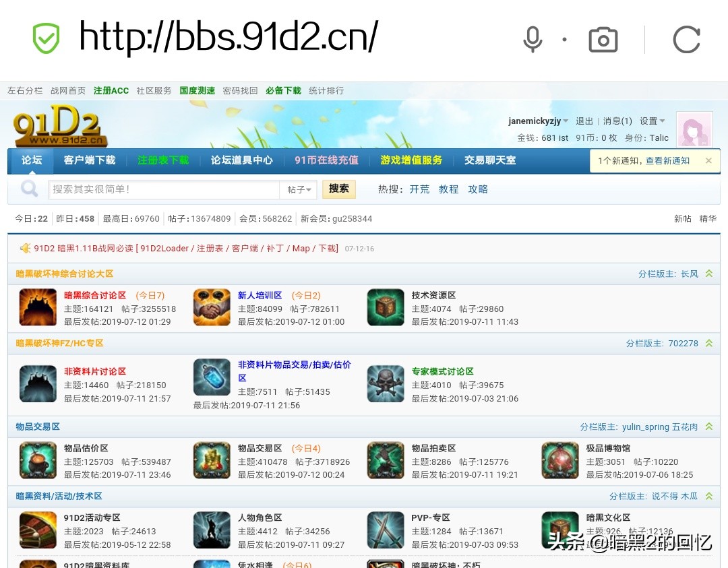This screenshot has width=728, height=568.
Task: Reload the page with the refresh icon
Action: (x=687, y=40)
